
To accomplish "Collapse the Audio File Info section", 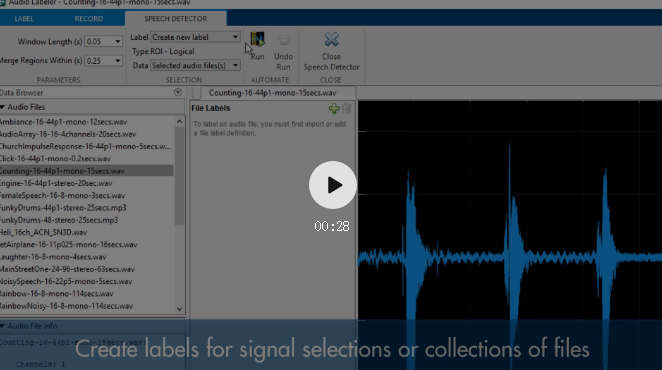I will coord(3,326).
